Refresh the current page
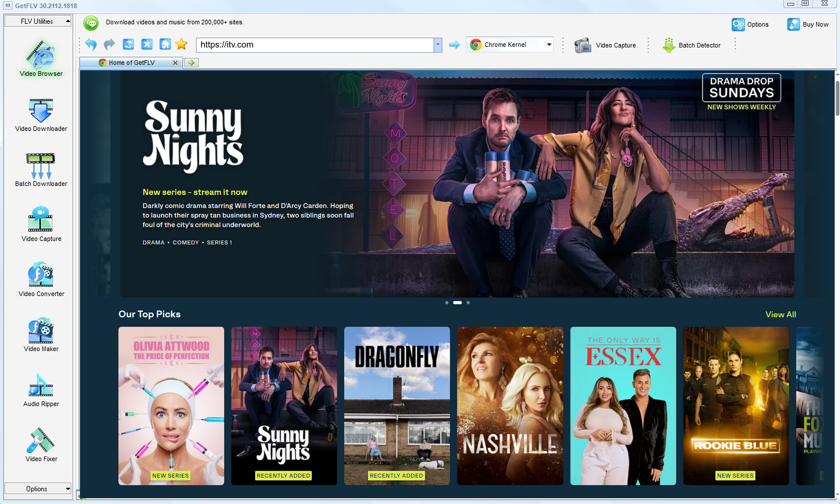 [128, 45]
